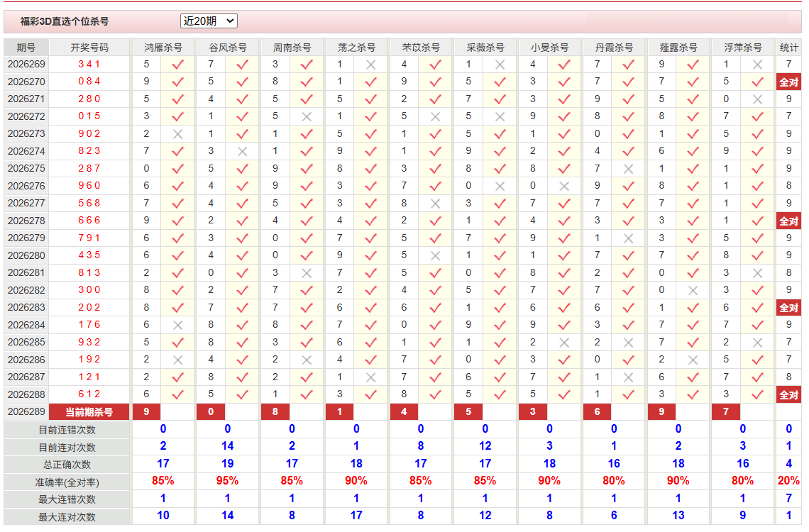Click 丹霞's current kill number 6 badge
The width and height of the screenshot is (809, 532).
click(597, 412)
